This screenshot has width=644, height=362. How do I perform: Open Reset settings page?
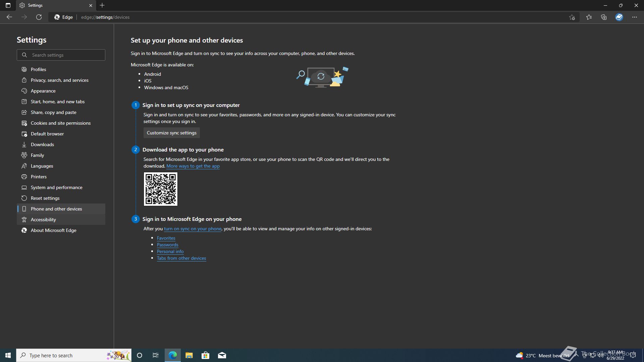click(61, 198)
